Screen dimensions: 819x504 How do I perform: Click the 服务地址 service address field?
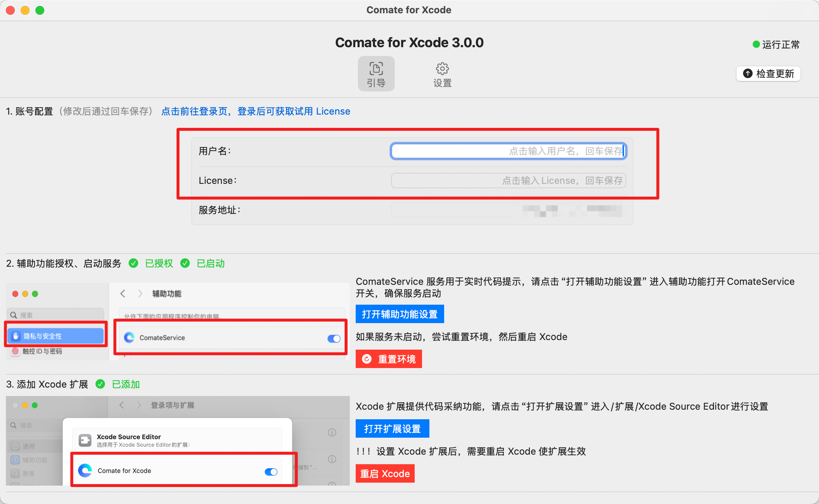(509, 210)
